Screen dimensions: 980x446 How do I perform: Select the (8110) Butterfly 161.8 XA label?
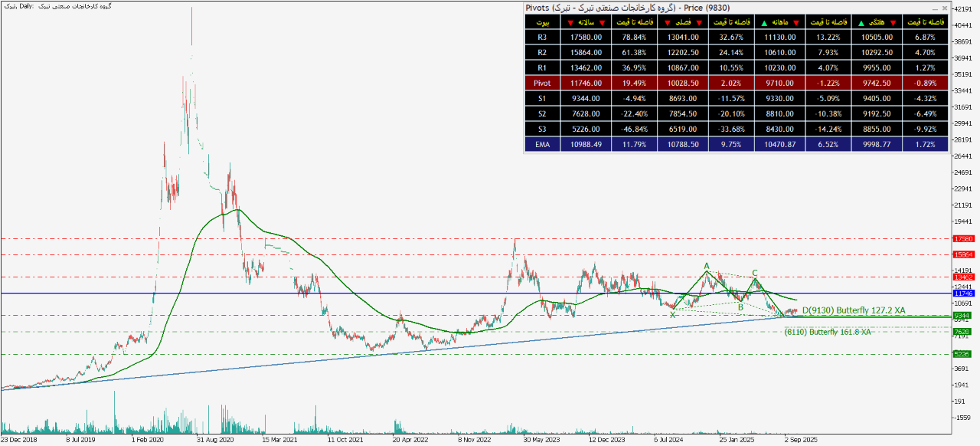(x=828, y=332)
